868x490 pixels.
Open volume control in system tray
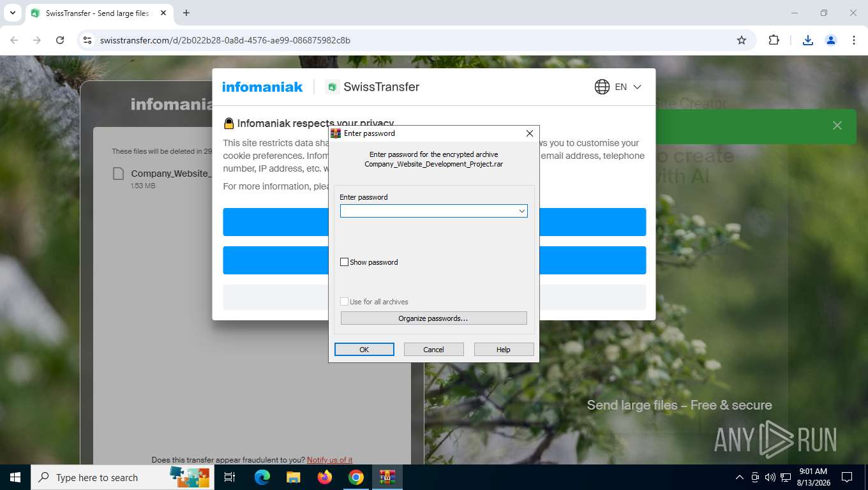pyautogui.click(x=770, y=477)
